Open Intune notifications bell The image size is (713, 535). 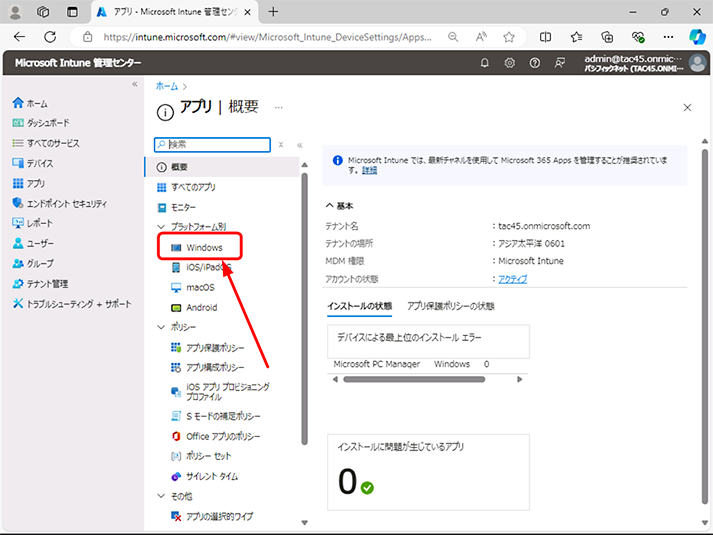coord(485,63)
